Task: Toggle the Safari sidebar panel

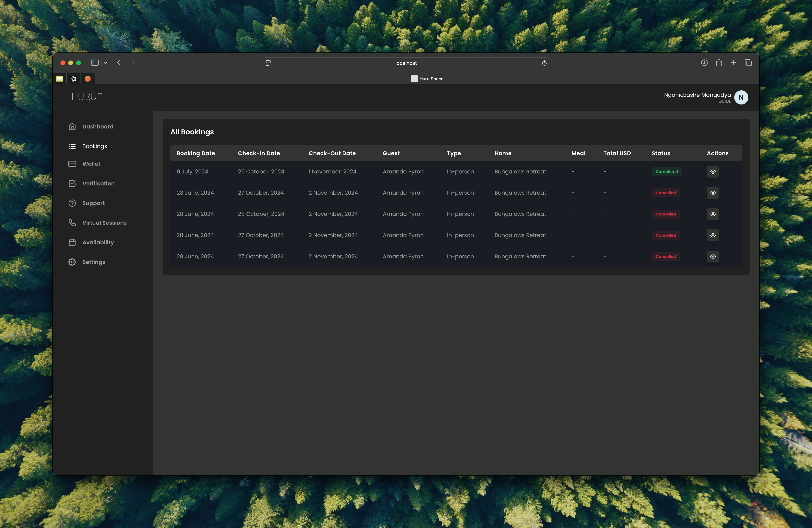Action: (94, 63)
